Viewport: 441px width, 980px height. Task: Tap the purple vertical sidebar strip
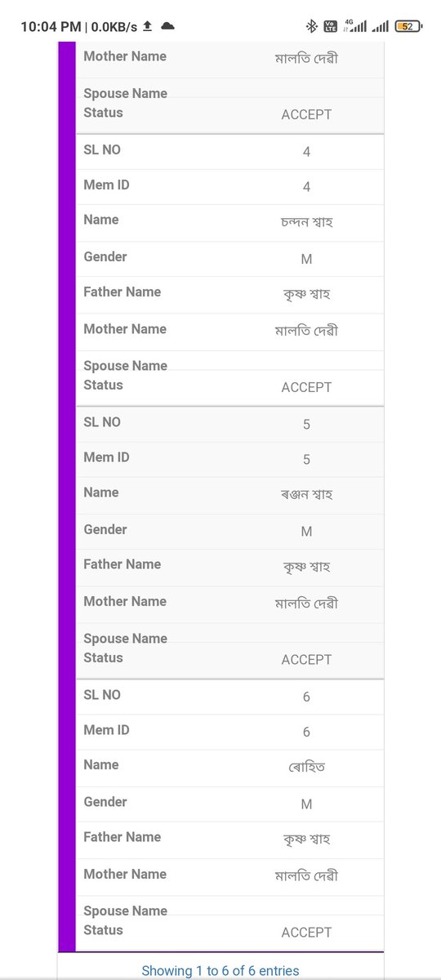click(x=67, y=498)
